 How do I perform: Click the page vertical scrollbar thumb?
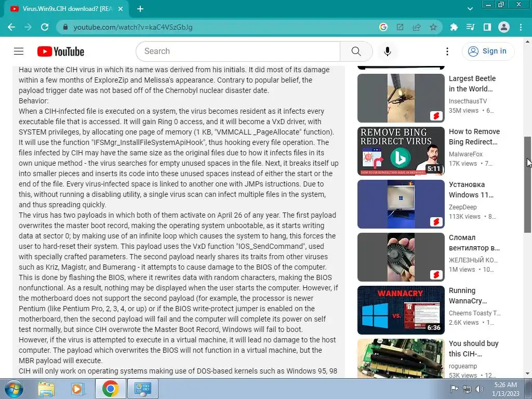(528, 184)
